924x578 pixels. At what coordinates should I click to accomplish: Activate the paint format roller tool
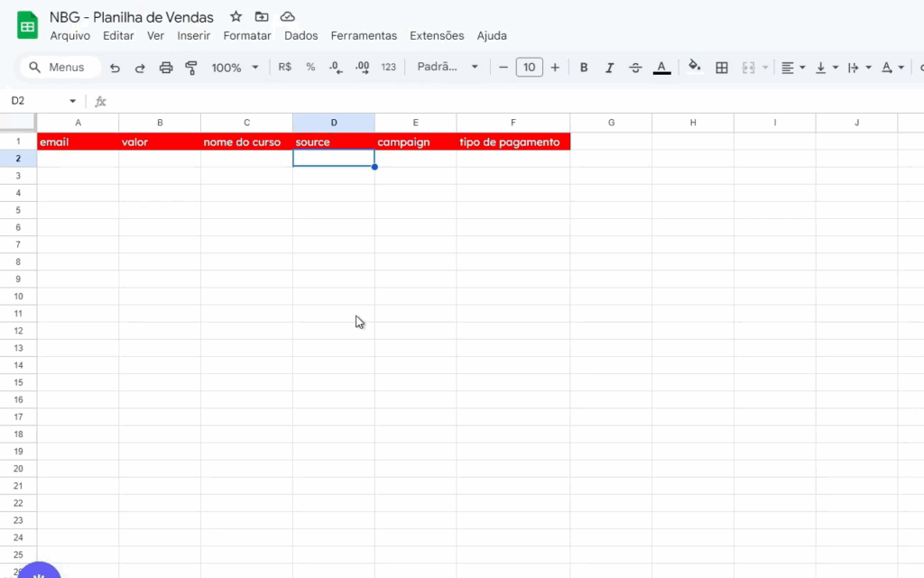[x=191, y=68]
